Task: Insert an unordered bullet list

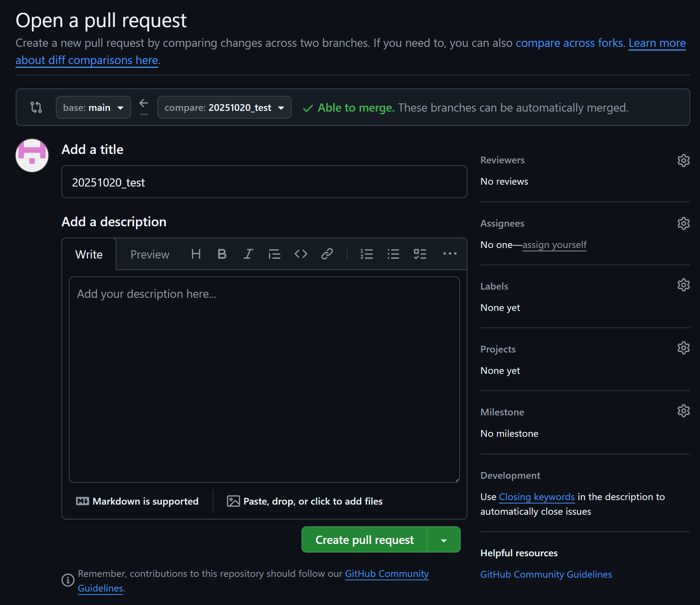Action: click(393, 254)
